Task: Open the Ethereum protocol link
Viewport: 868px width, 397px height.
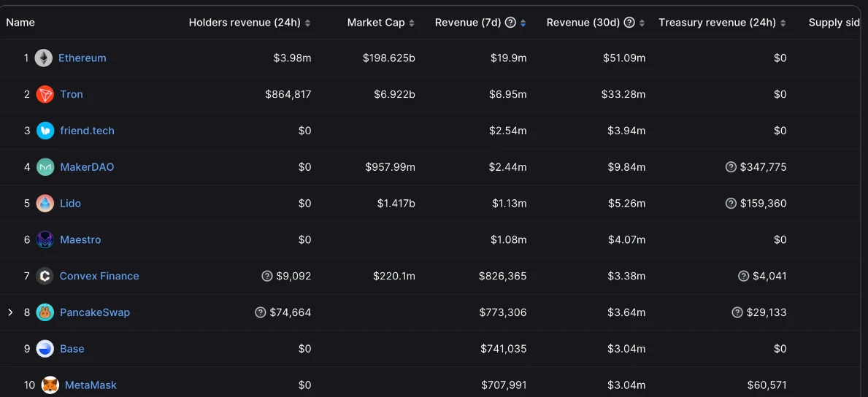Action: tap(82, 58)
